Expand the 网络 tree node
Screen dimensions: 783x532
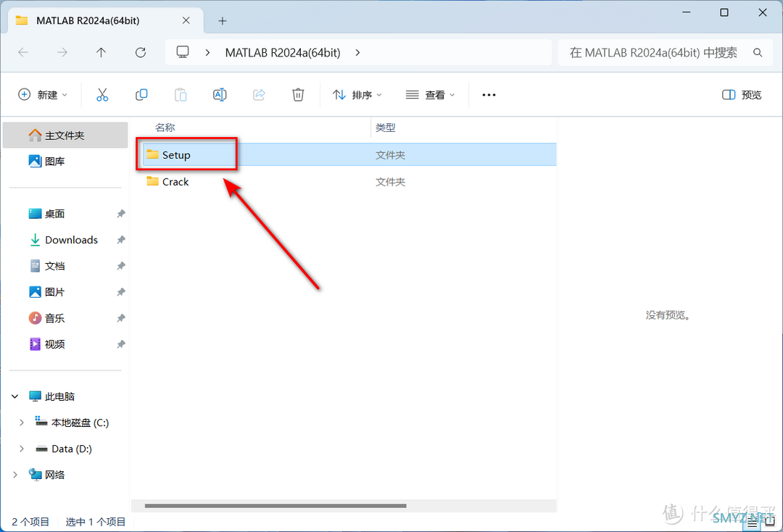15,475
